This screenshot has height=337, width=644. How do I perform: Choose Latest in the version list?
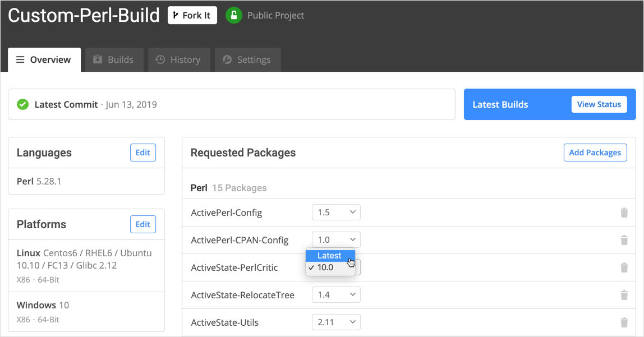(x=330, y=255)
